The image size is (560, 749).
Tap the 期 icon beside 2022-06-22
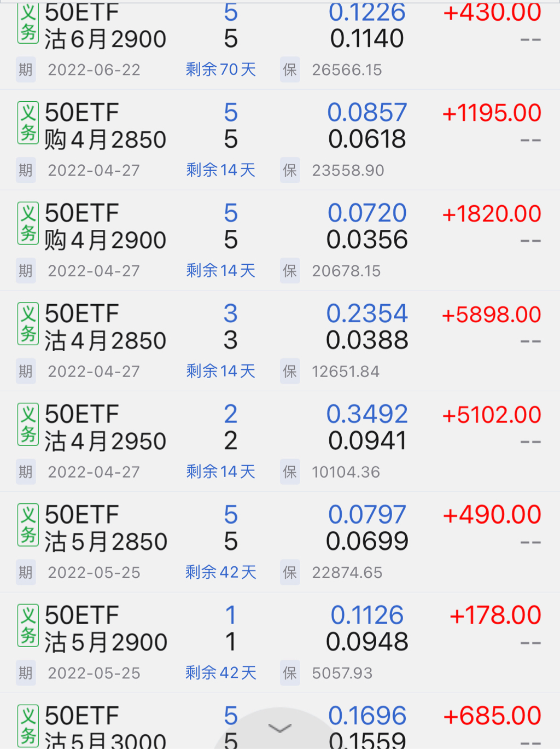coord(26,70)
